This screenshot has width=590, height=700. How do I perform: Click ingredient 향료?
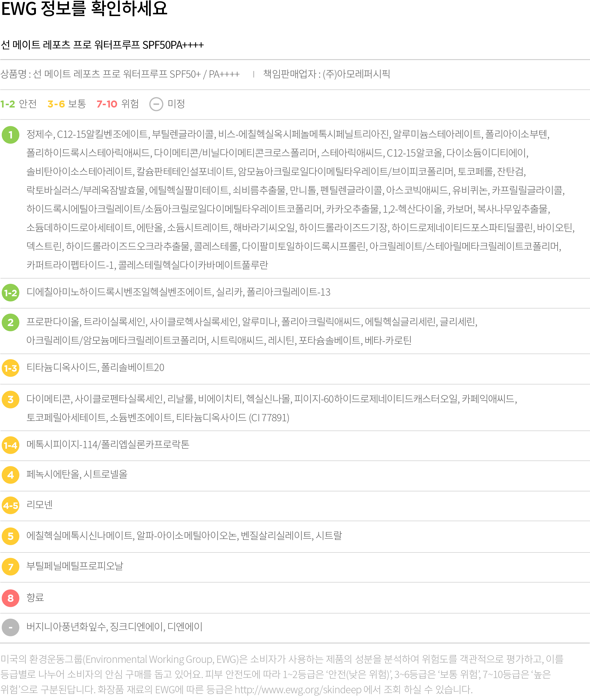tap(35, 598)
